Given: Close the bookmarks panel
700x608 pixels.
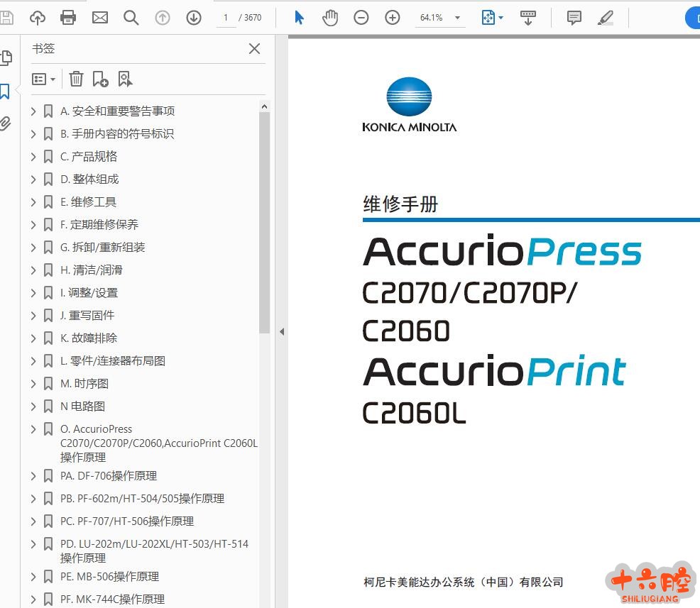Looking at the screenshot, I should [254, 49].
